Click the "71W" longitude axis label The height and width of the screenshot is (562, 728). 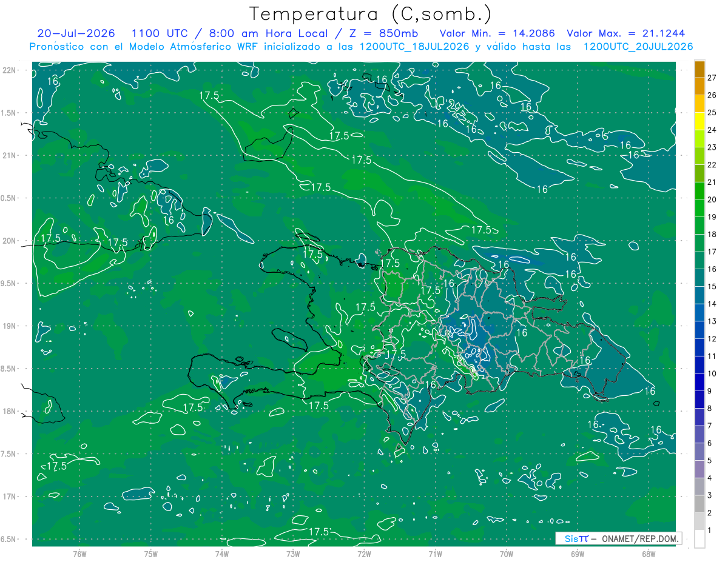click(x=435, y=554)
